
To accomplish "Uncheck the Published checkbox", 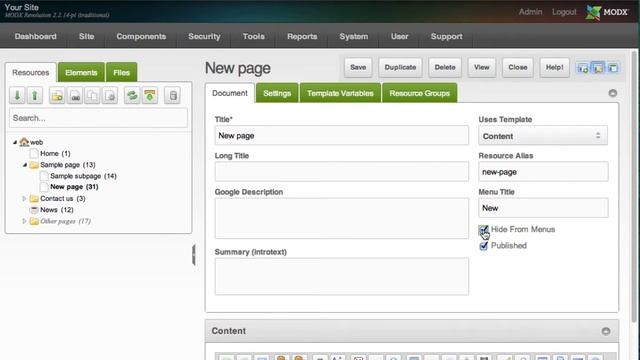I will [x=484, y=246].
